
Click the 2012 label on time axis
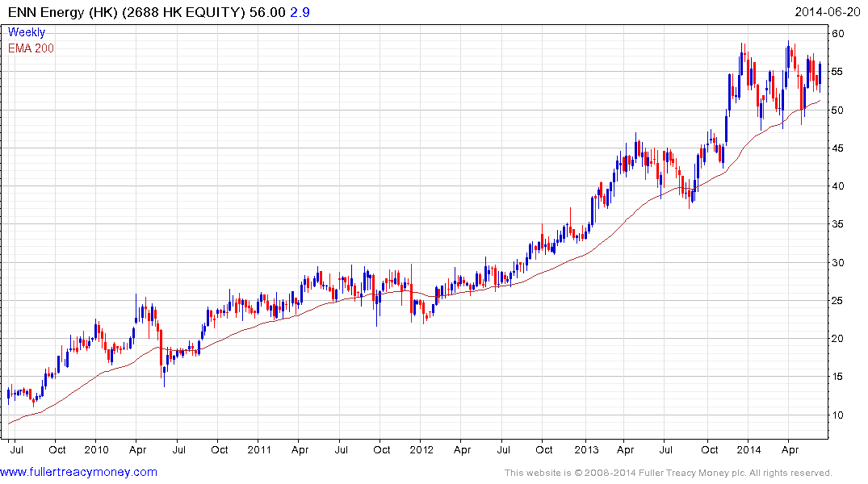click(x=421, y=449)
